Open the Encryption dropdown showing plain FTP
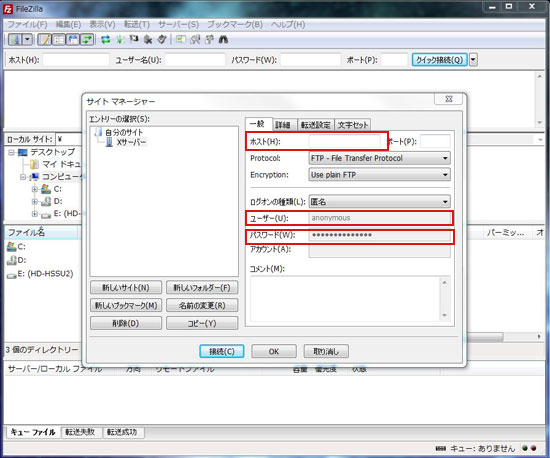The image size is (550, 458). pyautogui.click(x=379, y=175)
